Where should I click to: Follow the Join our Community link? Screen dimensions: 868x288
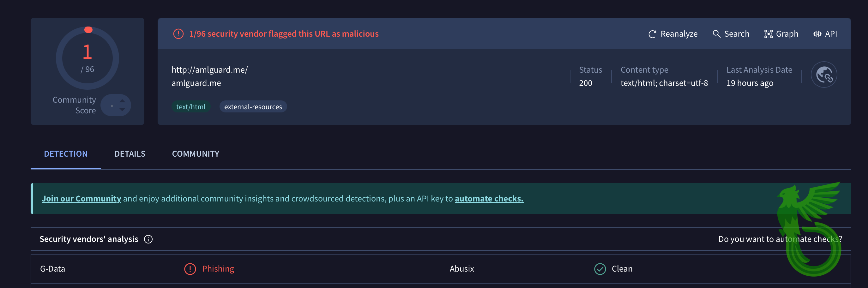tap(81, 198)
